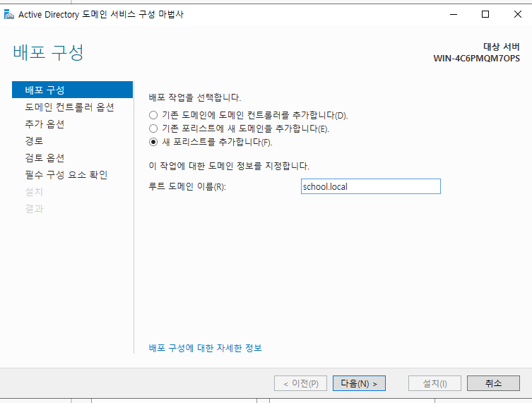
Task: Select 필수 구성 요소 확인 step
Action: (66, 175)
